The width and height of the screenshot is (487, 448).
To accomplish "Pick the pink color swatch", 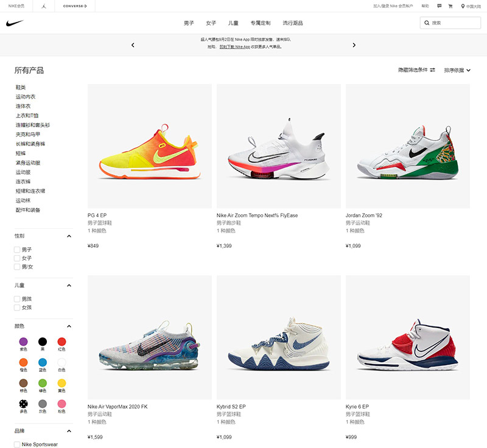I will click(62, 404).
